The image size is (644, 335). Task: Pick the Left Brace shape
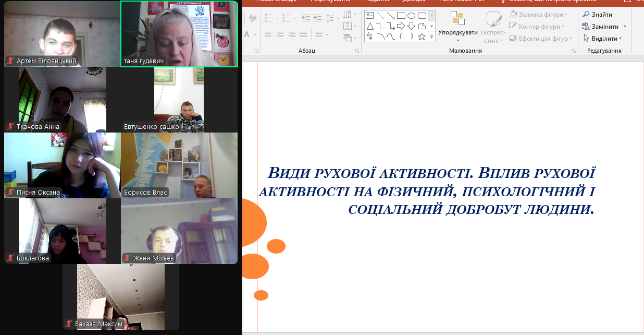(401, 36)
